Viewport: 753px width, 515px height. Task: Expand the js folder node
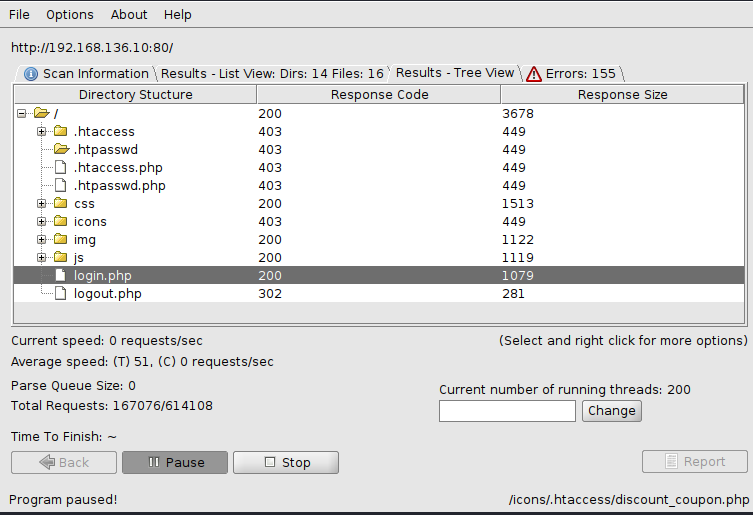pyautogui.click(x=41, y=258)
